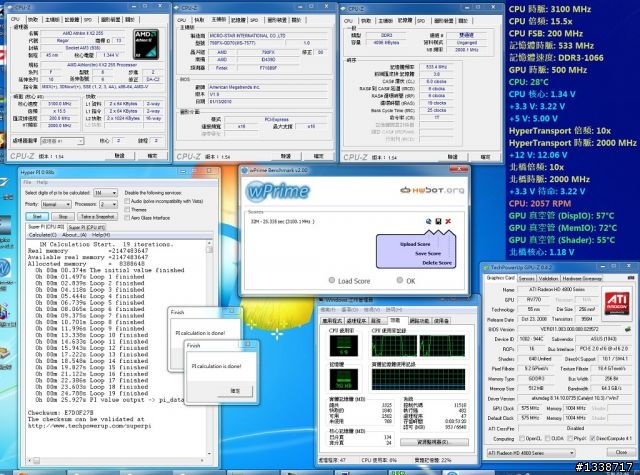
Task: Open the Help menu in Hyper PI
Action: pyautogui.click(x=42, y=182)
